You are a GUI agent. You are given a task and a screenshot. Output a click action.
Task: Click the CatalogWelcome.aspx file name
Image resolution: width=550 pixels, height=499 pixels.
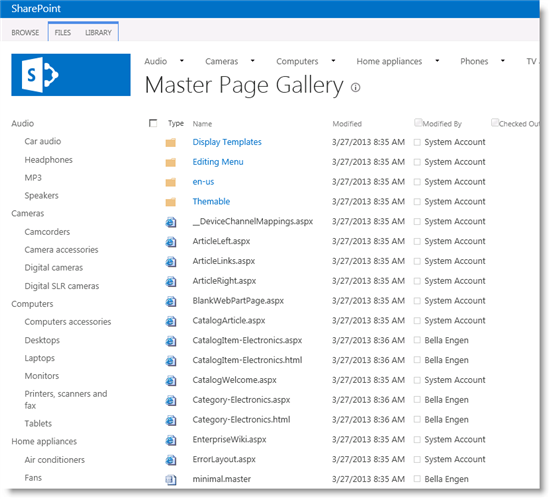234,380
